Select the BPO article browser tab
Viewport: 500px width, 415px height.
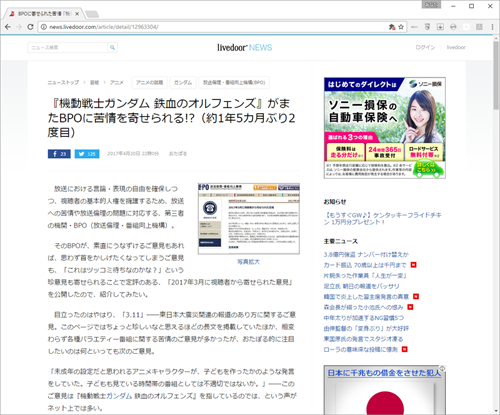43,14
